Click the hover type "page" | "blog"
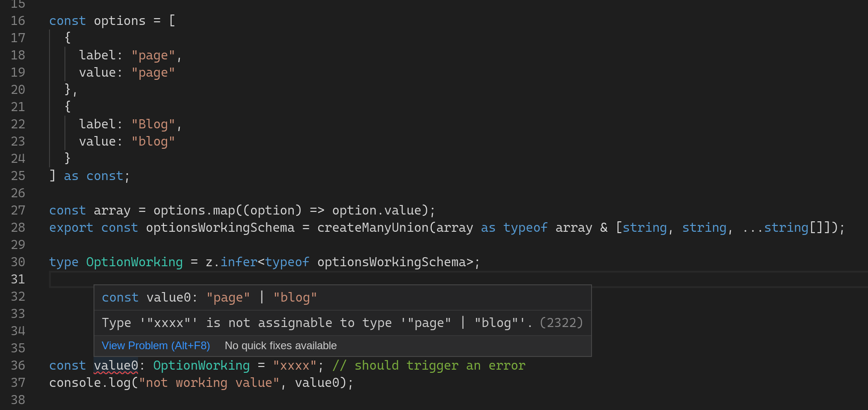Viewport: 868px width, 410px height. pos(261,297)
